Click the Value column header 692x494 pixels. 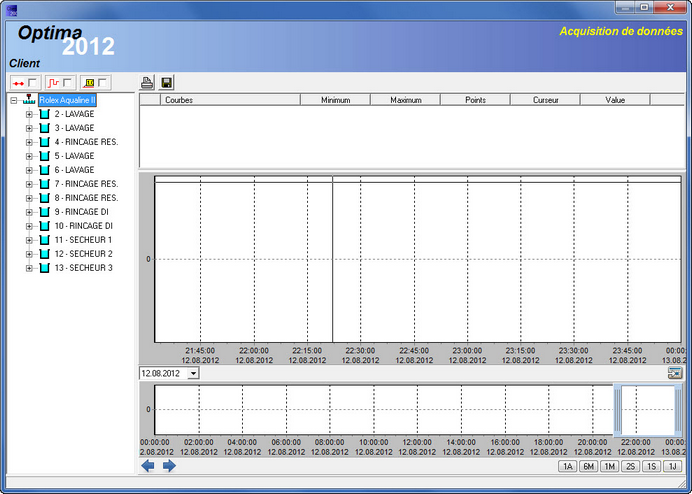[x=615, y=100]
